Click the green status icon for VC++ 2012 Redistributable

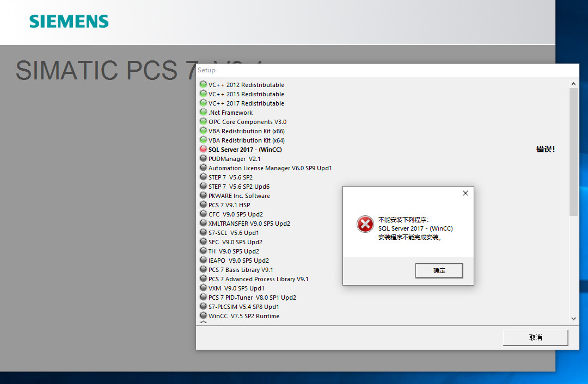(203, 84)
